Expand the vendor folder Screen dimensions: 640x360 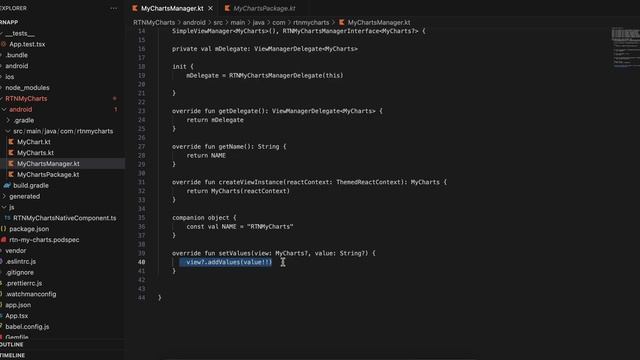(16, 251)
